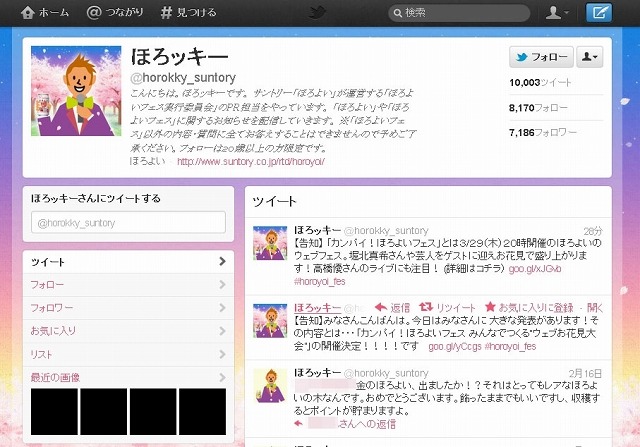Click the リツイート retweet icon on second tweet
Screen dimensions: 640x447
[x=426, y=307]
